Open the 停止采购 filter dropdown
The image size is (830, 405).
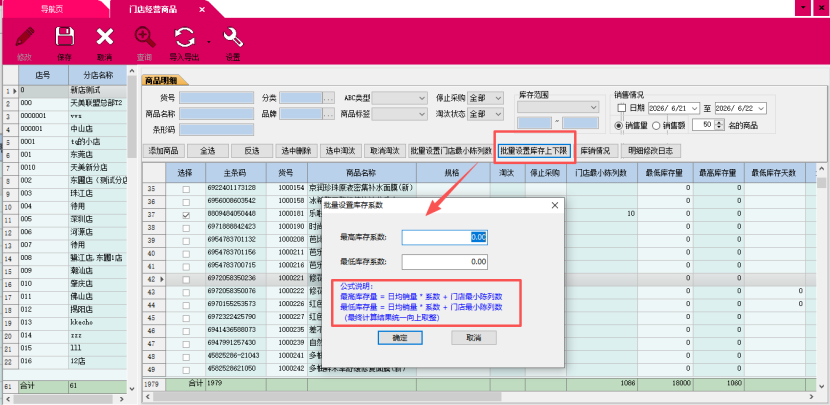[x=498, y=98]
